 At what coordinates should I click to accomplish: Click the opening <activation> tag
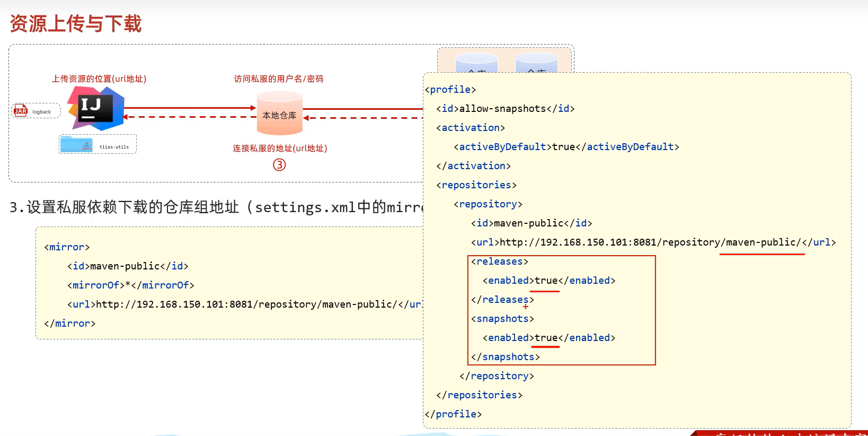(471, 128)
